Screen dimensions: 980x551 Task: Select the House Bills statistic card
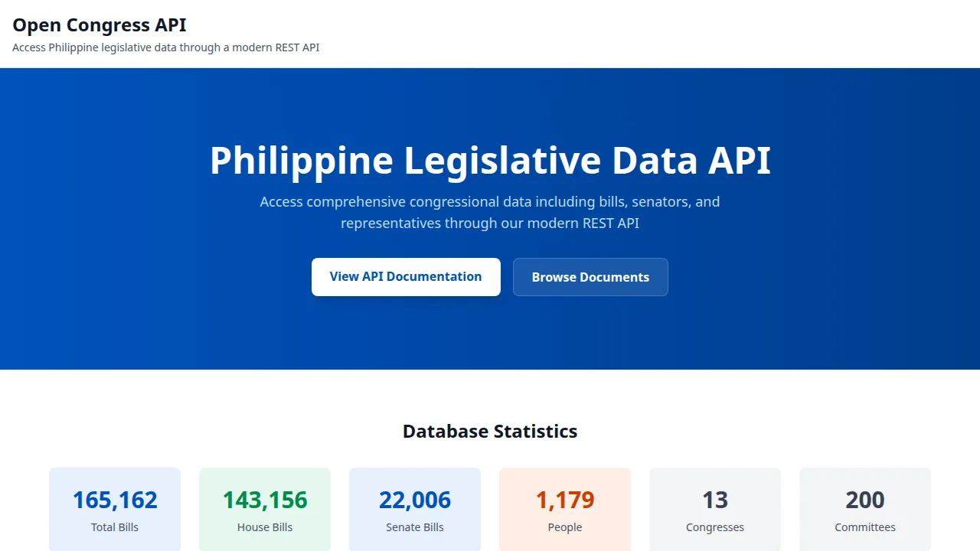[265, 510]
